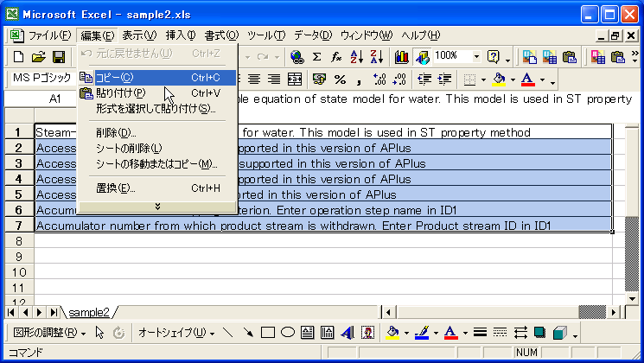644x363 pixels.
Task: Launch the Chart Wizard icon
Action: [x=401, y=57]
